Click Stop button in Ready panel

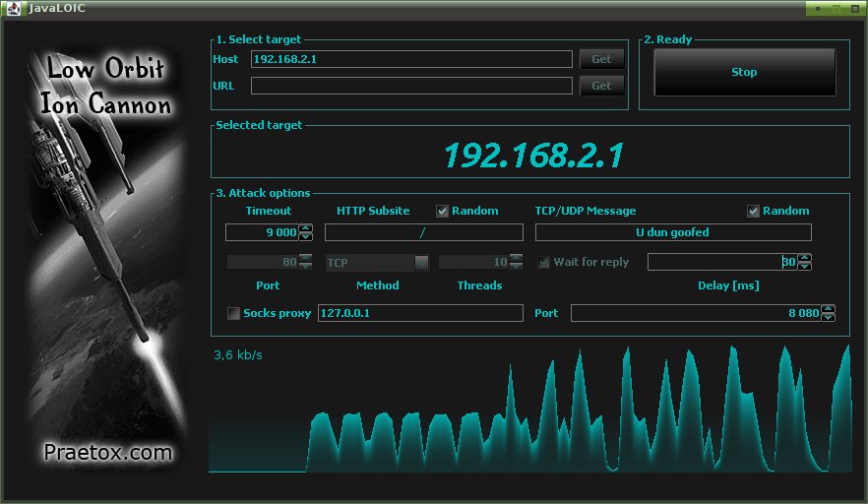(745, 72)
